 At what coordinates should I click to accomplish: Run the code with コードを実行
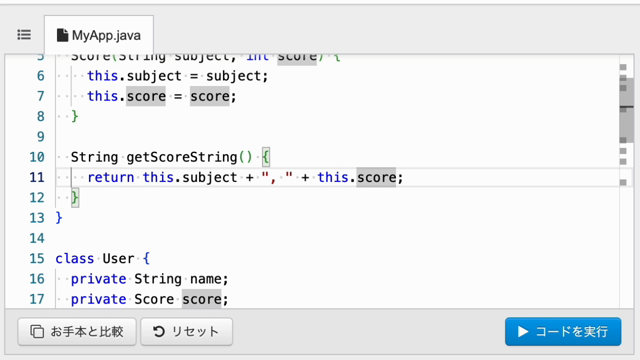coord(563,331)
